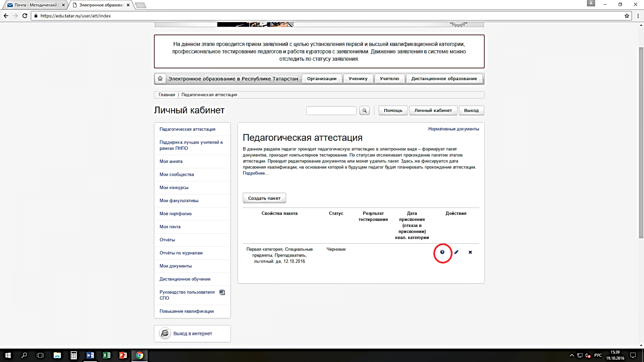
Task: Click the Выход button
Action: tap(471, 110)
